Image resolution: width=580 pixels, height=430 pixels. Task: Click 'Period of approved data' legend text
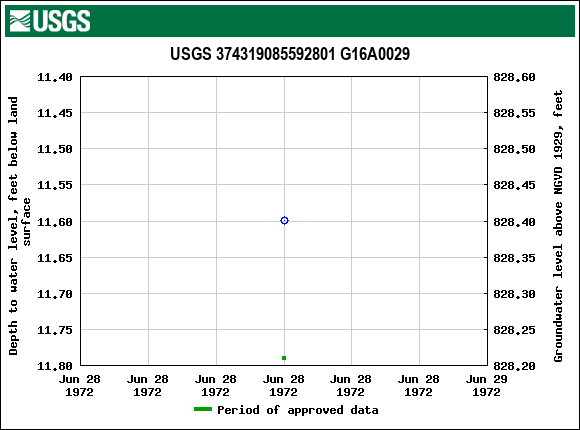click(x=298, y=410)
